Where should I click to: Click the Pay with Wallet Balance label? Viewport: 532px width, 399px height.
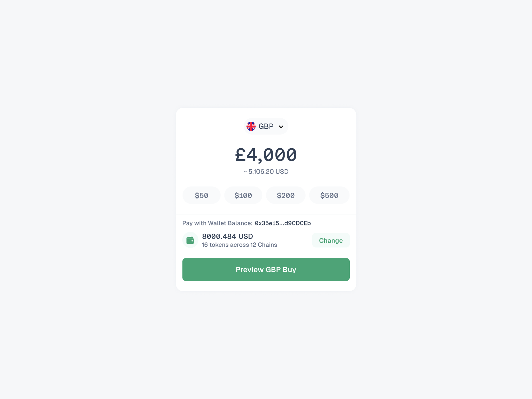click(217, 223)
